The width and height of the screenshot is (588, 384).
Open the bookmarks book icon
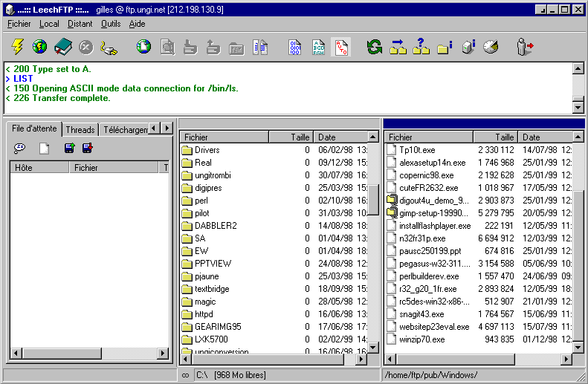[63, 48]
